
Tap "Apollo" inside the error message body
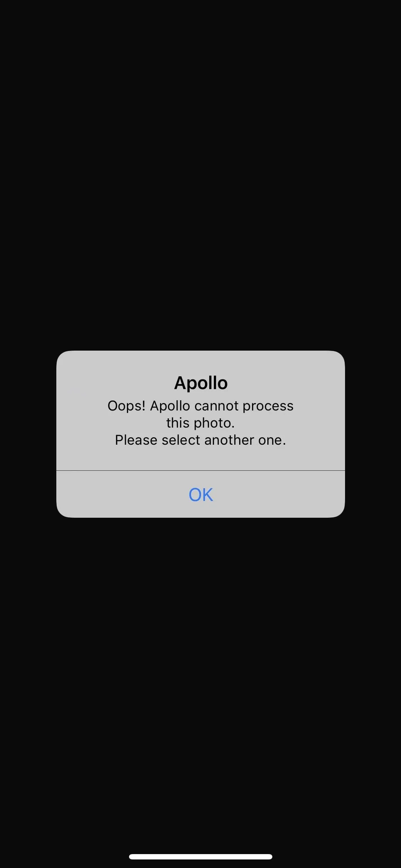click(170, 406)
